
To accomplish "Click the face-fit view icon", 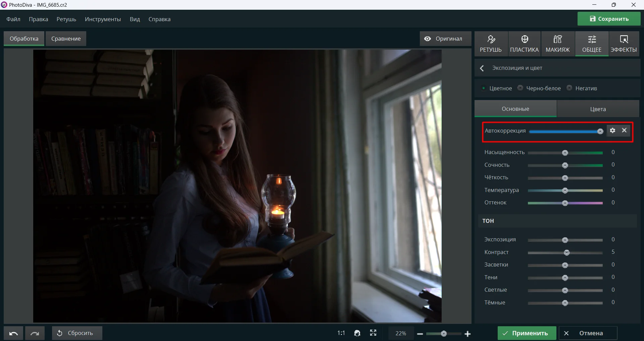I will pos(357,333).
